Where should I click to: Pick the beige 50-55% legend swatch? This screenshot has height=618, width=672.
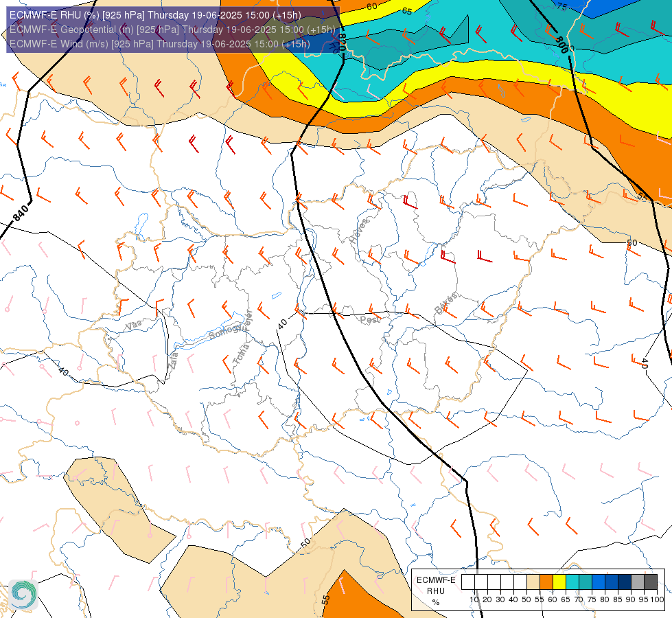[x=533, y=582]
